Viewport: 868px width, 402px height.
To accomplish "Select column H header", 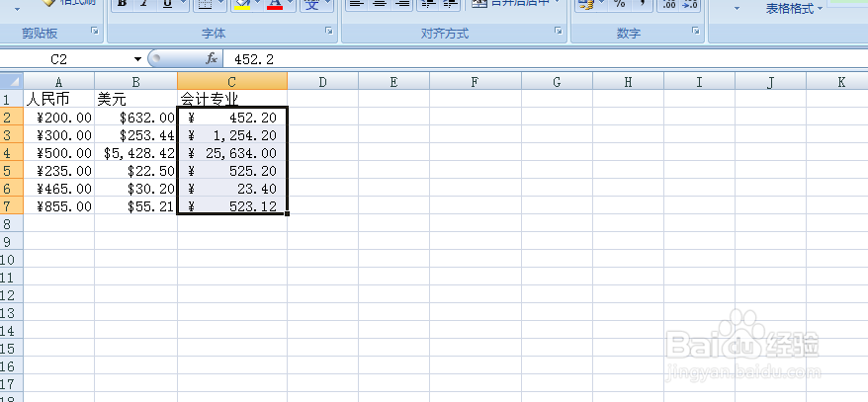I will click(629, 82).
